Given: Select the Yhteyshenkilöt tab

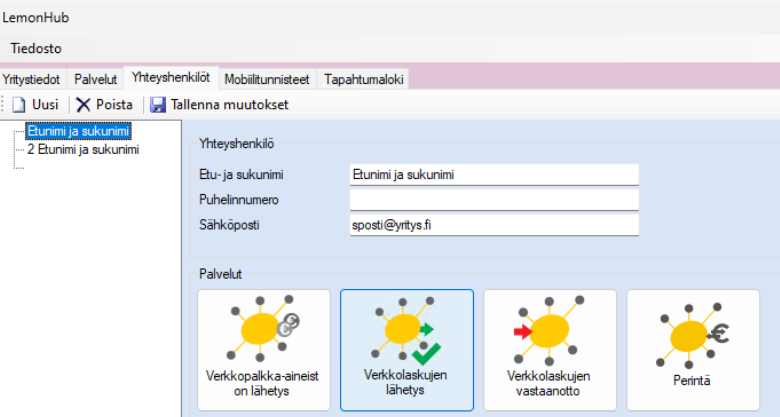Looking at the screenshot, I should pyautogui.click(x=170, y=78).
